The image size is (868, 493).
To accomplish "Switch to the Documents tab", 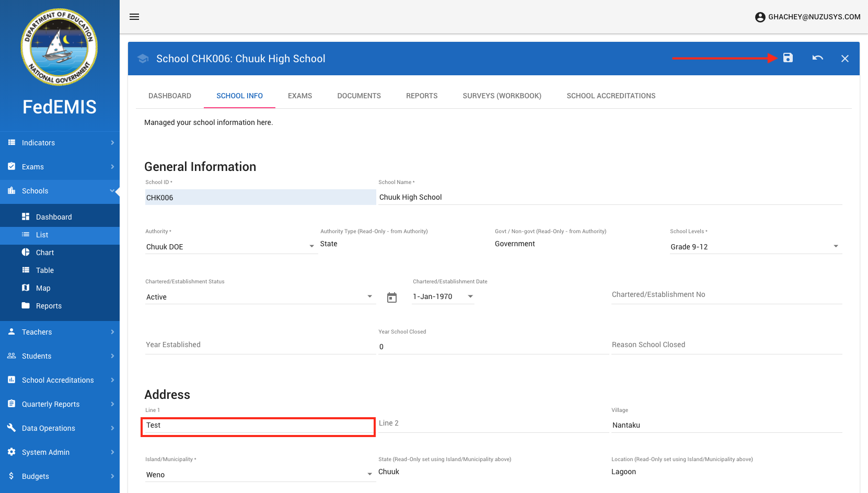I will [359, 96].
